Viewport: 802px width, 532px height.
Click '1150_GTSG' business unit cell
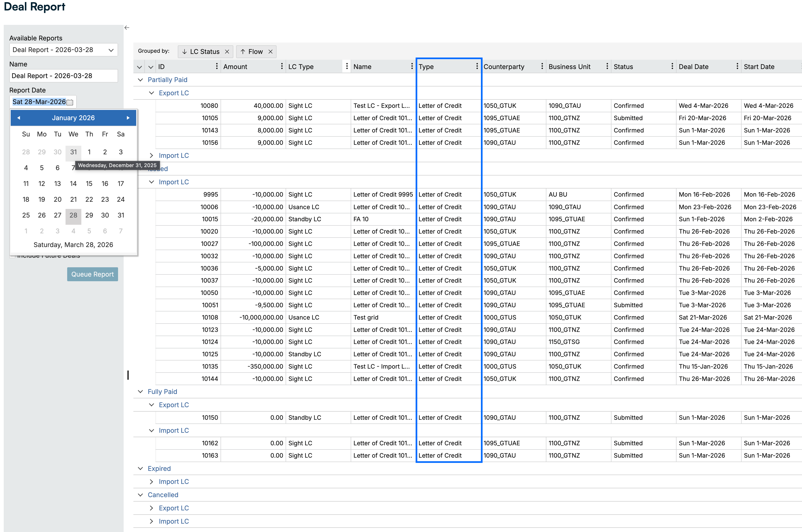point(578,342)
